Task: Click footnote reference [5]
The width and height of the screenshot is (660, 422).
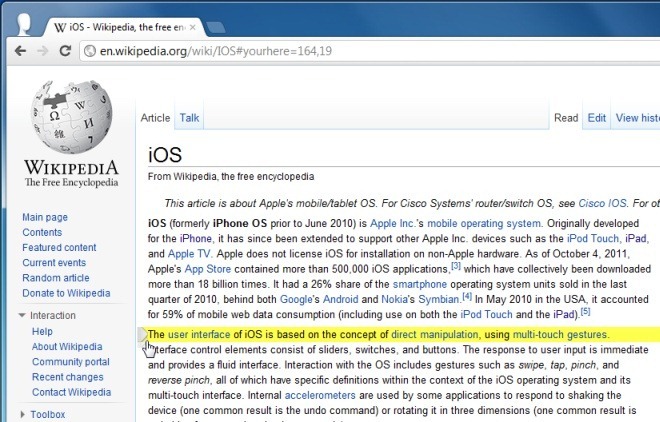Action: (x=585, y=311)
